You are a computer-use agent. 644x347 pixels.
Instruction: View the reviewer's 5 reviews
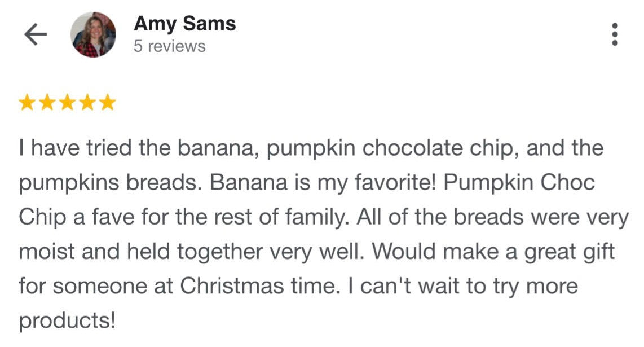point(169,46)
